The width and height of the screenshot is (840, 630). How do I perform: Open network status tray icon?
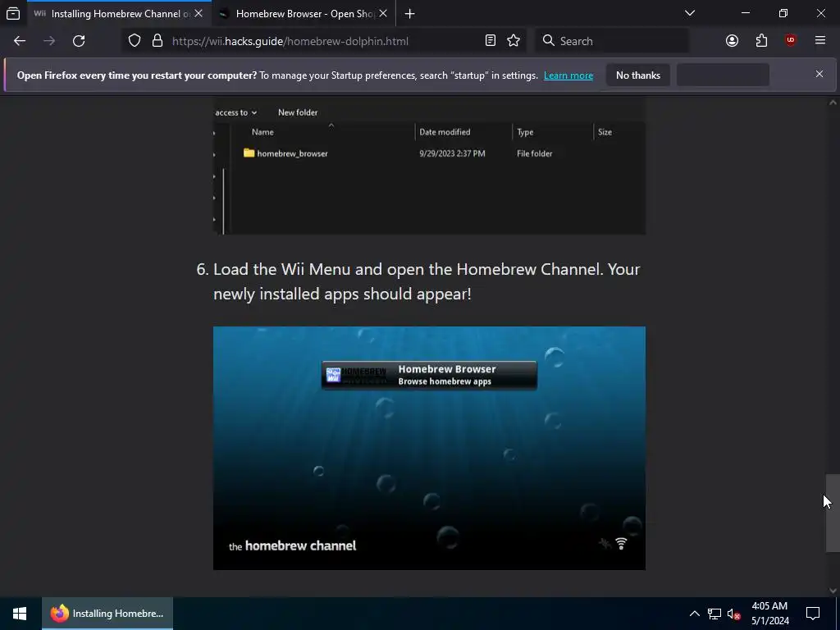(714, 614)
